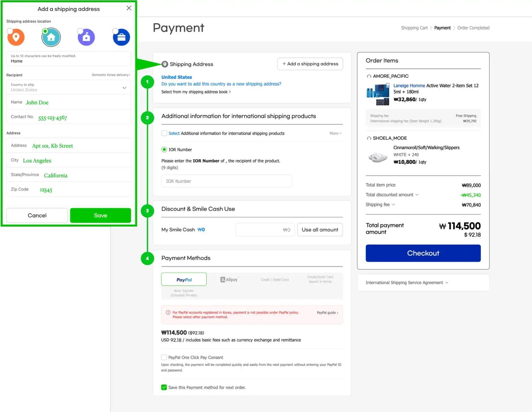Select the orange location pin address type icon
The width and height of the screenshot is (532, 412).
[x=16, y=37]
